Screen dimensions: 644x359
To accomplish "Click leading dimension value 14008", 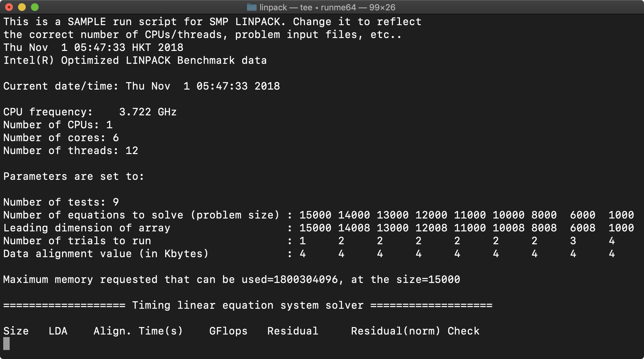I will click(x=354, y=228).
